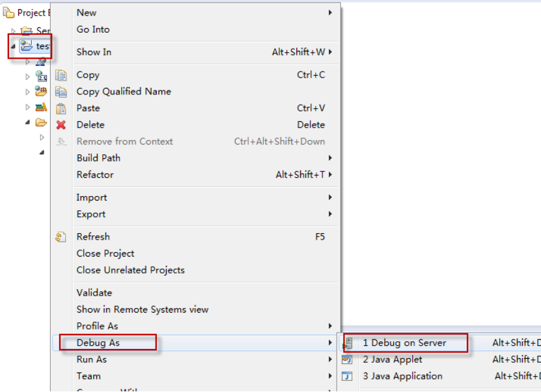Click the libraries books icon in tree

pos(41,107)
